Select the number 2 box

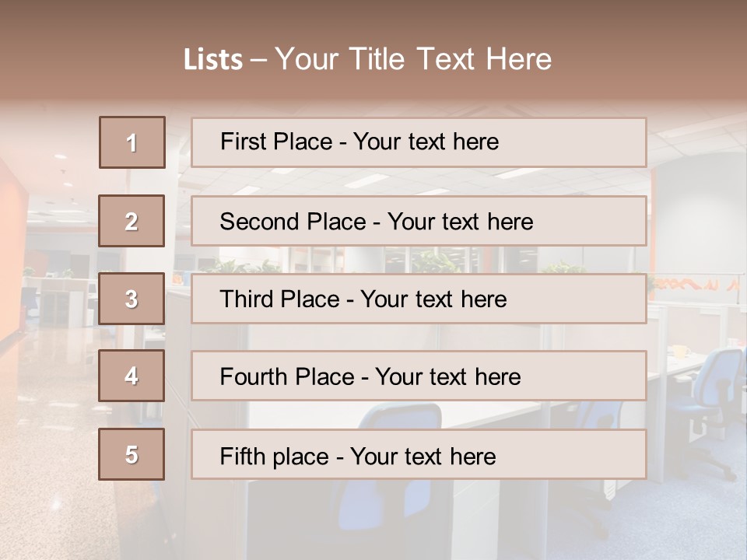(132, 222)
